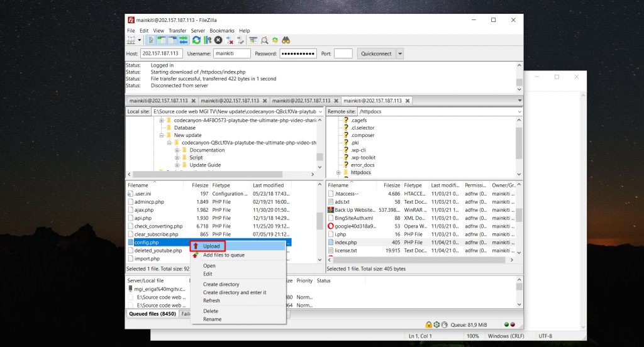Screen dimensions: 644x347
Task: Click the Host input field
Action: tap(162, 53)
